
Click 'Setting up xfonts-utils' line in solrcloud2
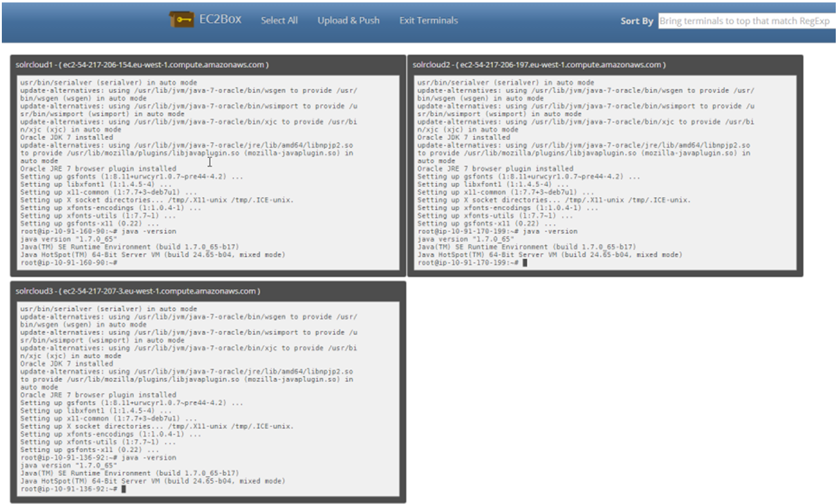coord(495,216)
